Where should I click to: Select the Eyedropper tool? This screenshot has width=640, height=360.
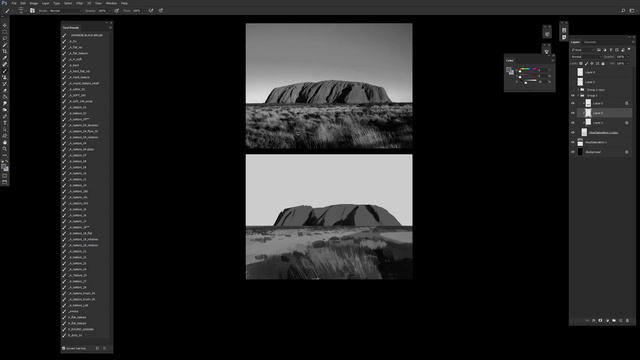point(5,58)
